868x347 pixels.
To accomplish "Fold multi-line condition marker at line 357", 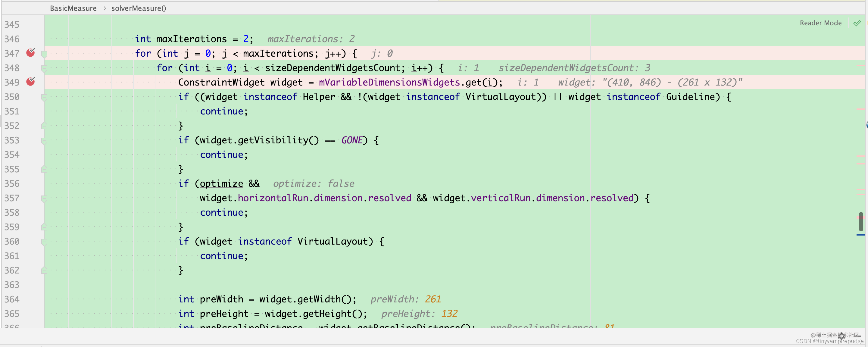I will coord(44,199).
